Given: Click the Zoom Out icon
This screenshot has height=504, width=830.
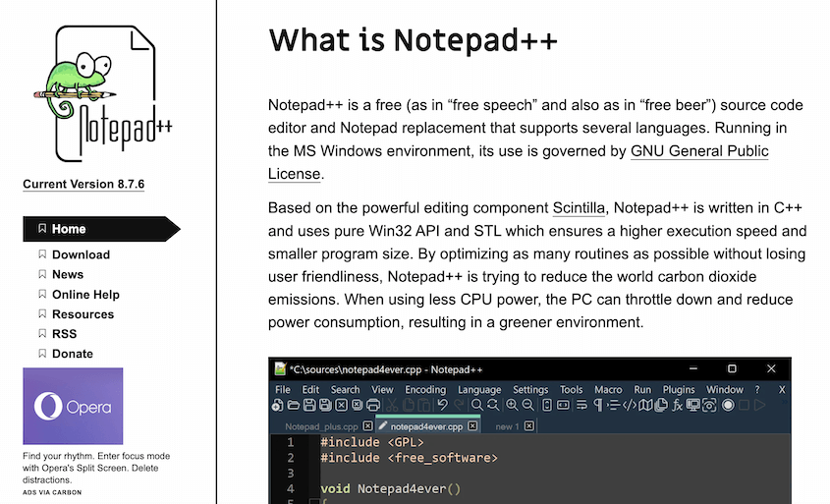Looking at the screenshot, I should coord(527,406).
